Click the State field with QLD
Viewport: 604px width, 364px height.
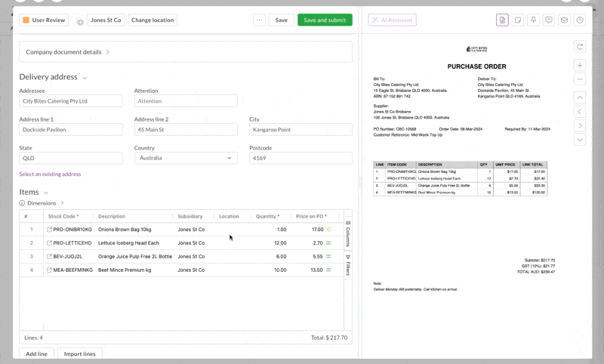71,158
